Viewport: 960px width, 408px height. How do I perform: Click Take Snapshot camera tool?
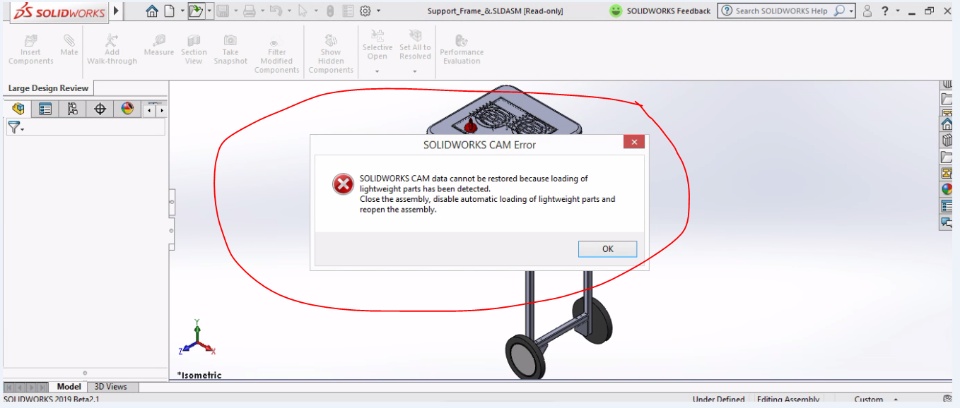230,50
